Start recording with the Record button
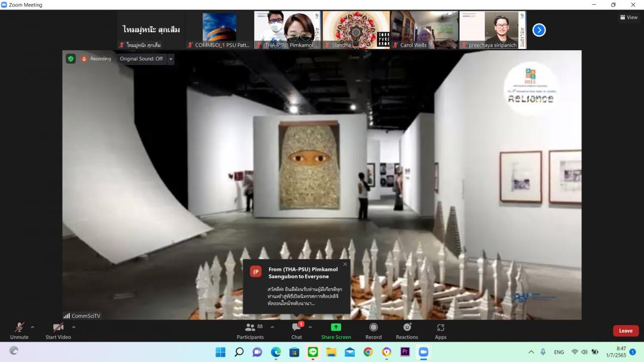Screen dimensions: 644x362 coord(373,330)
